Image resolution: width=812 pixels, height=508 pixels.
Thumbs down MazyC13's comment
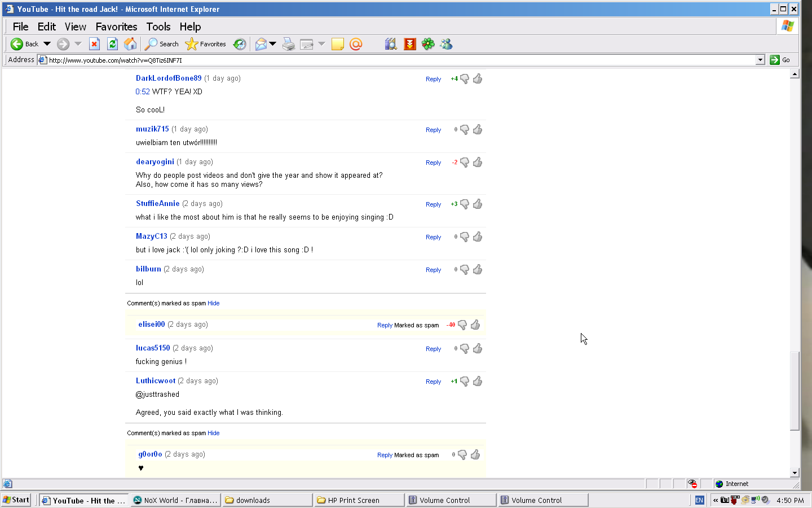[465, 237]
